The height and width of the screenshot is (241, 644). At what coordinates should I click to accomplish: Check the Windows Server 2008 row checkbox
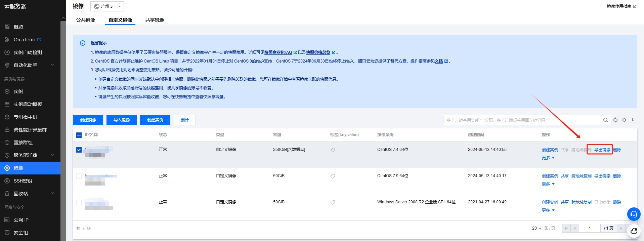(x=79, y=202)
